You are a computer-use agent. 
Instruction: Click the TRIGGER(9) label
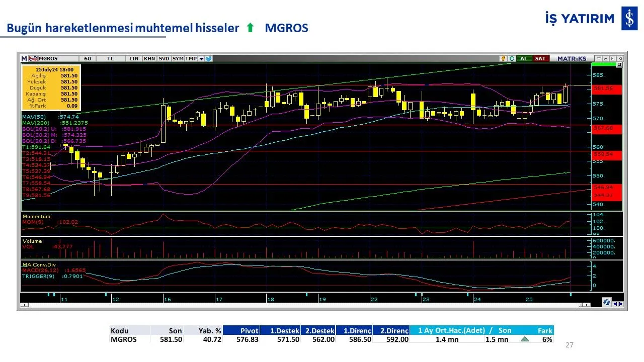point(38,276)
